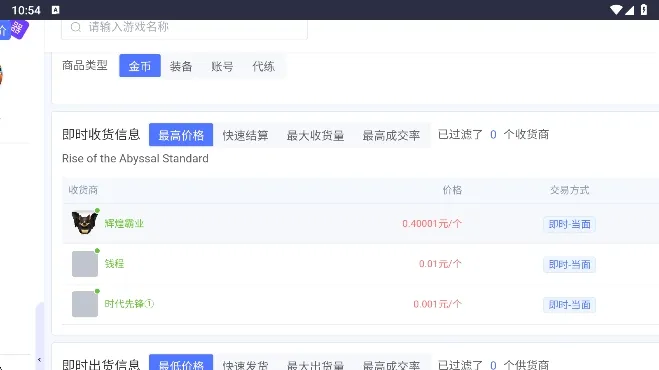Open the filtered buyers count 0
659x370 pixels.
click(x=493, y=135)
